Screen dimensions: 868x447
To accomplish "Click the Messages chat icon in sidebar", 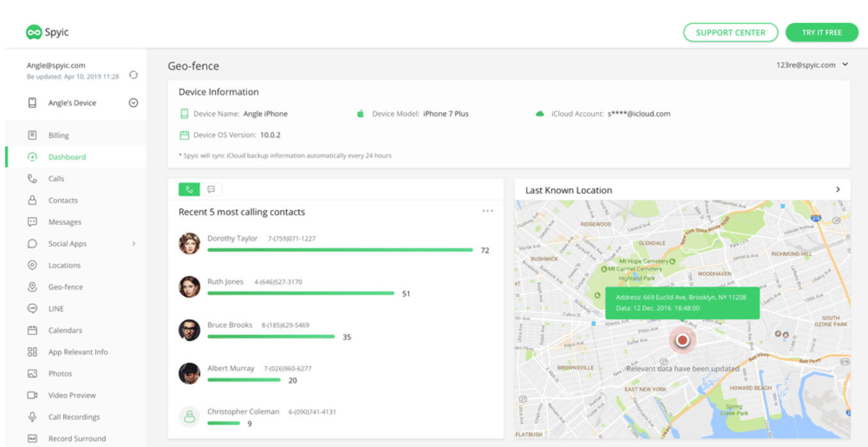I will (32, 222).
